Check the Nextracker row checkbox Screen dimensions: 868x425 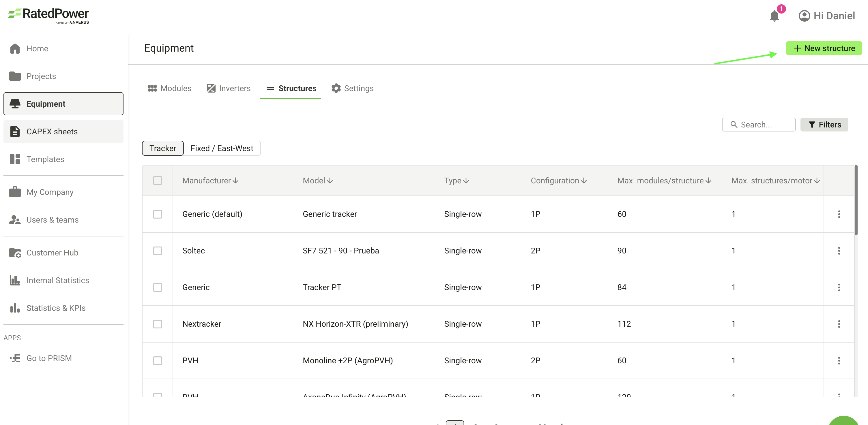(x=157, y=324)
